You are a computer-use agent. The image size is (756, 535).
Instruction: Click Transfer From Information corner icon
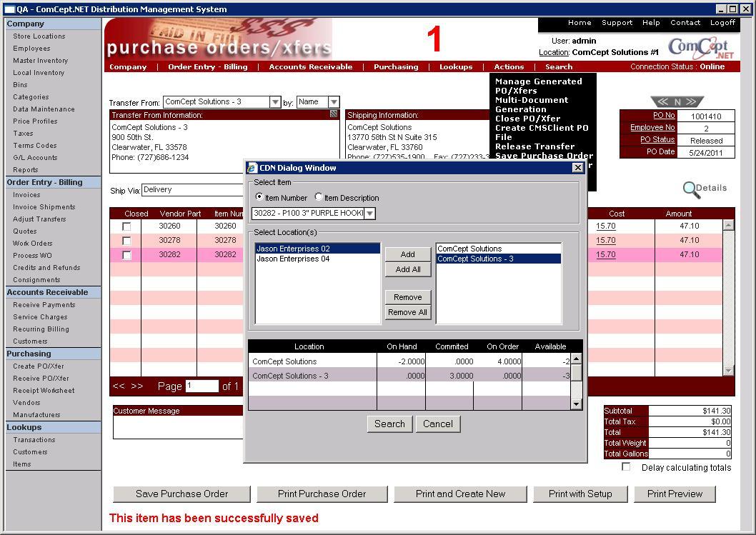(x=334, y=114)
